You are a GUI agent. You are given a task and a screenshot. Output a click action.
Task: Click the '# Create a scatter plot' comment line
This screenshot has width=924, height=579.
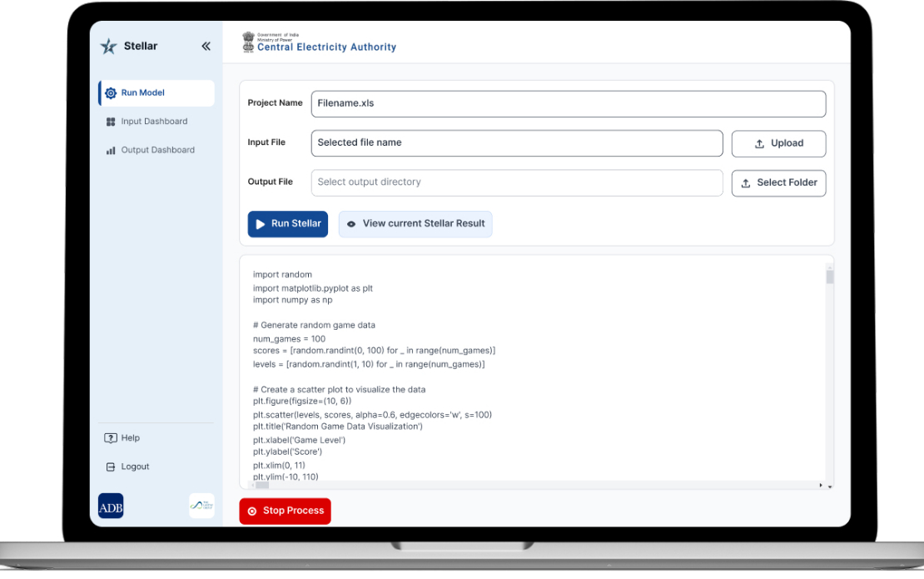click(x=340, y=390)
